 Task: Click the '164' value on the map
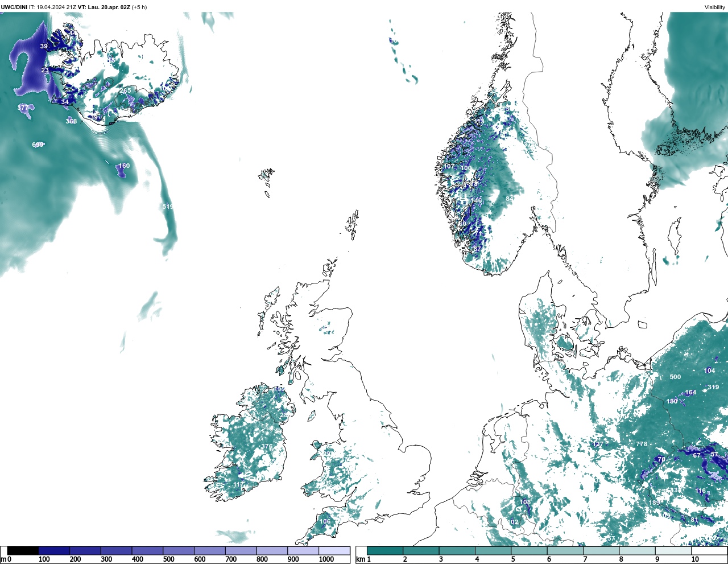click(x=690, y=392)
